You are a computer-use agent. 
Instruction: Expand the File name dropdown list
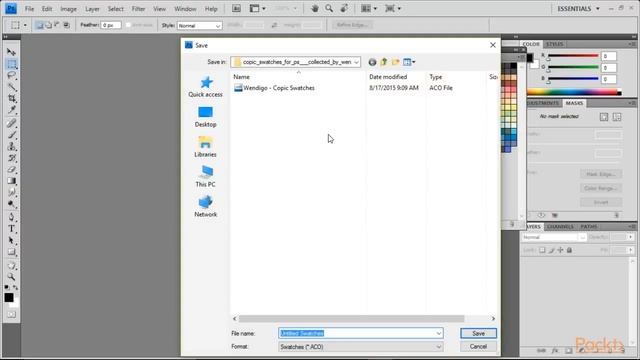click(x=439, y=333)
